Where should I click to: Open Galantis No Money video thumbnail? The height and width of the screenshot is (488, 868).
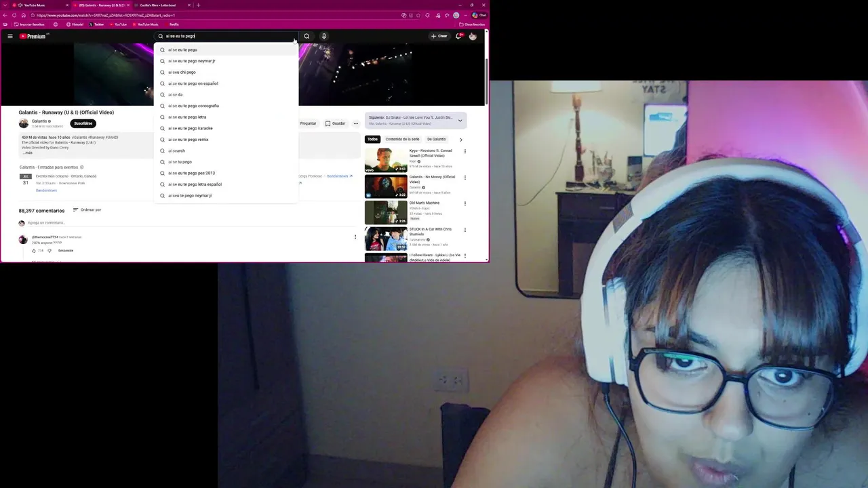coord(386,186)
